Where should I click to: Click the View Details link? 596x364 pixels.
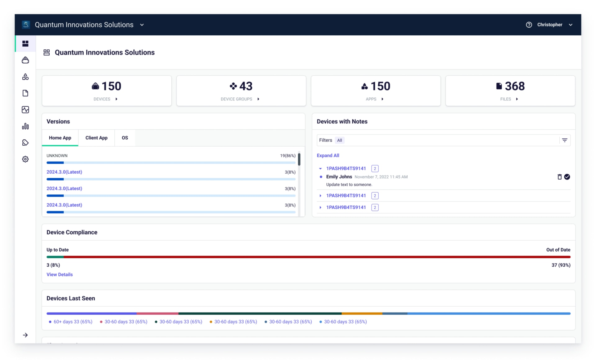(x=60, y=274)
